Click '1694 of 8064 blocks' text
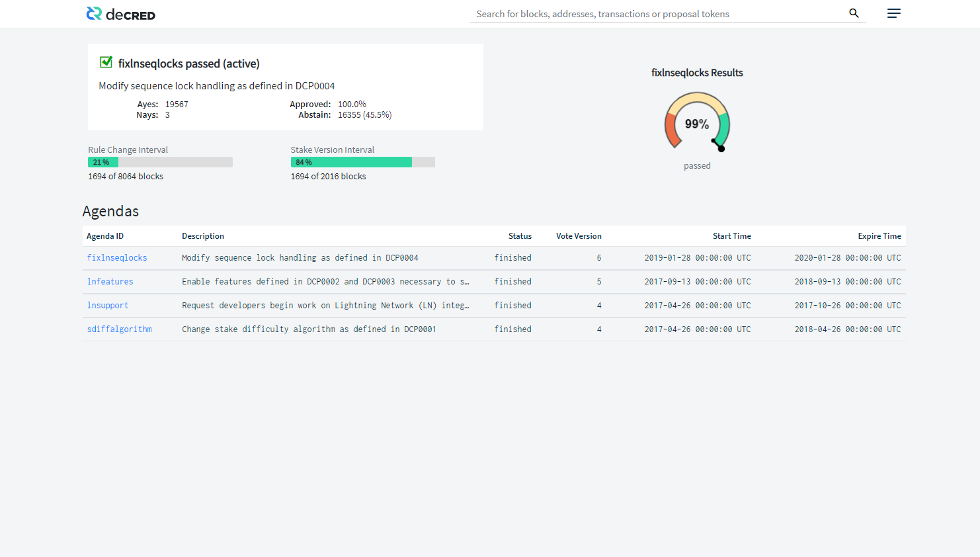Viewport: 980px width, 557px height. tap(126, 177)
